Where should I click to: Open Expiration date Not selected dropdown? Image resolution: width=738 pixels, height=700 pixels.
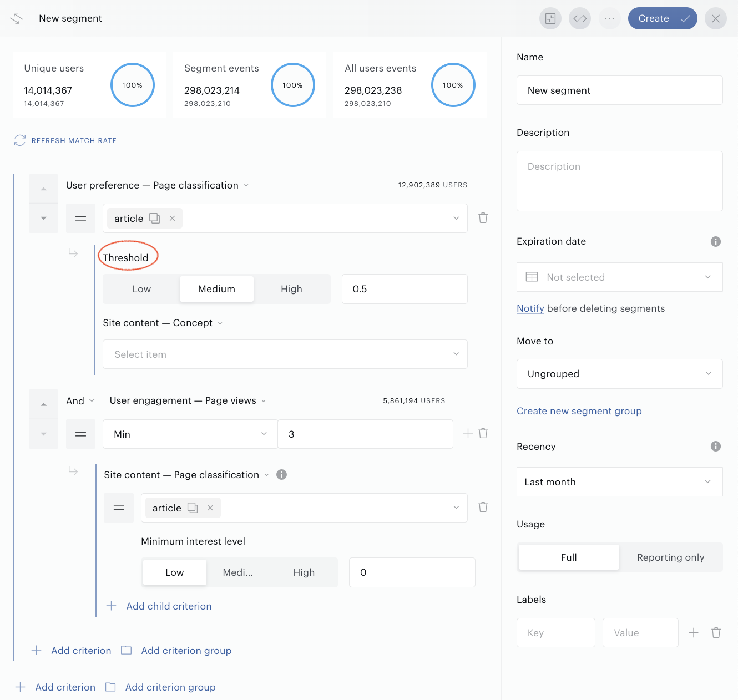(619, 277)
